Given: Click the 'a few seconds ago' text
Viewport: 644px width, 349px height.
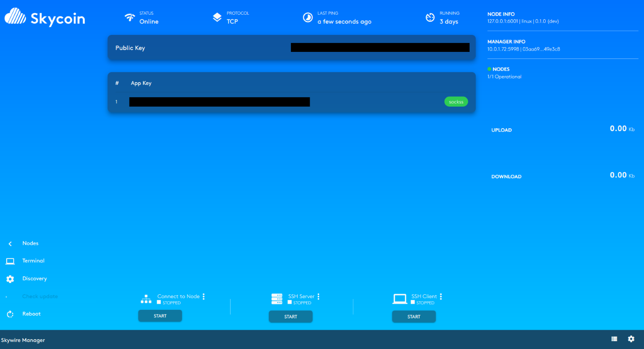Looking at the screenshot, I should pos(344,22).
